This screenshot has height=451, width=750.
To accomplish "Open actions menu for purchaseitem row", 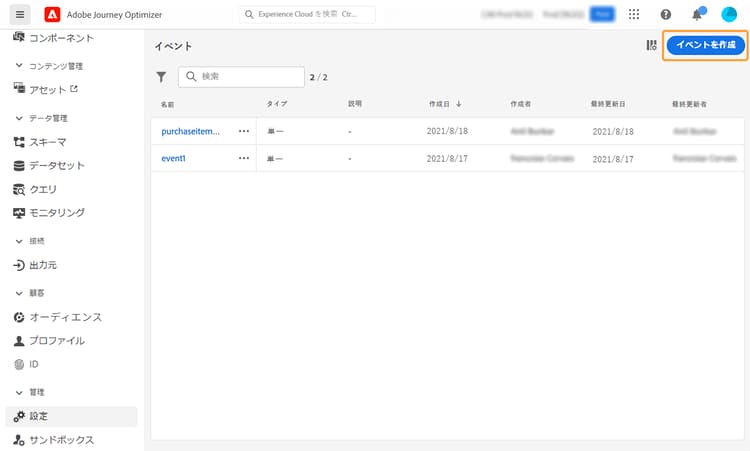I will (x=244, y=131).
